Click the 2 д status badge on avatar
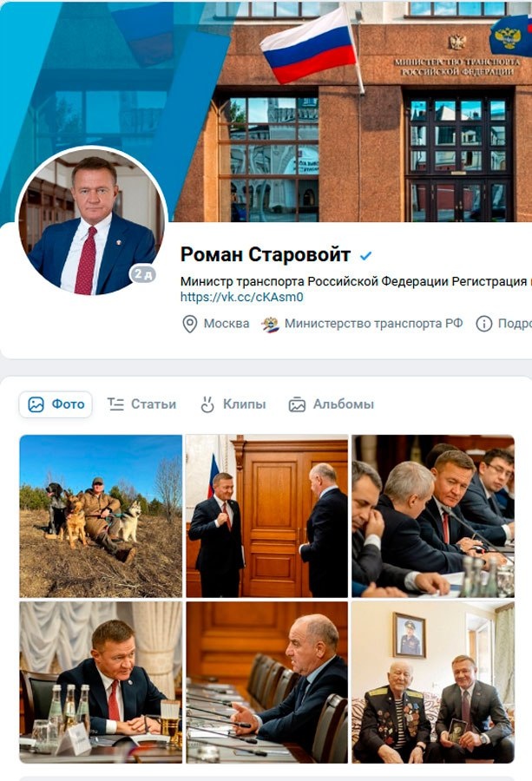The width and height of the screenshot is (532, 781). tap(143, 273)
